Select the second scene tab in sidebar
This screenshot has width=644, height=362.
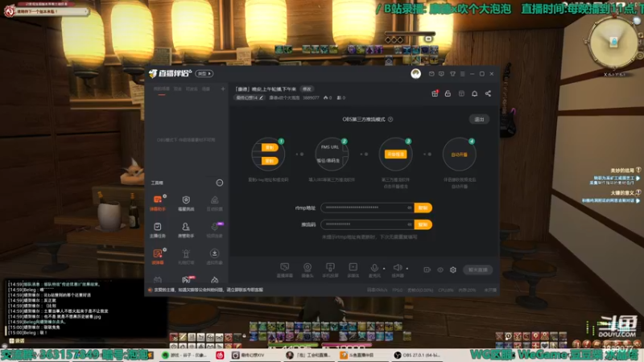[178, 89]
